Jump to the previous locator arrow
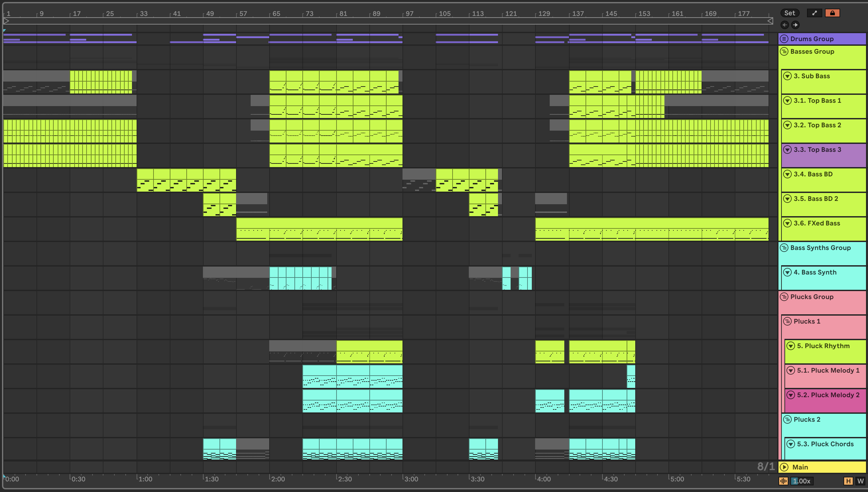The height and width of the screenshot is (492, 868). coord(784,25)
